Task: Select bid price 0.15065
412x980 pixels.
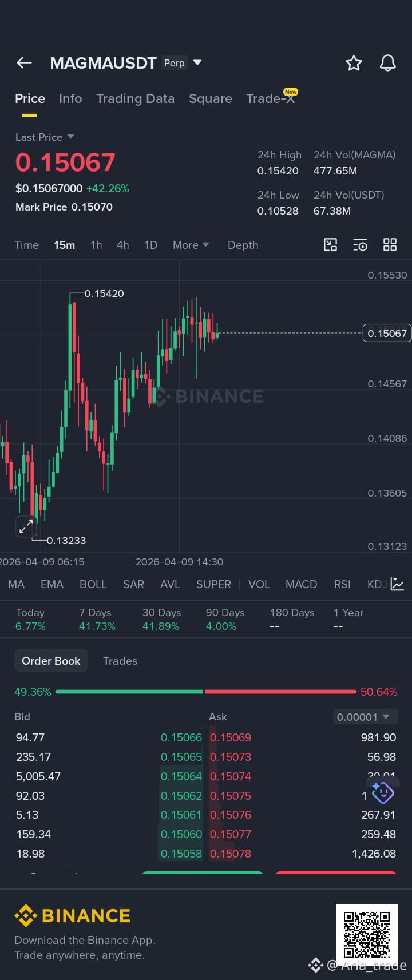Action: (x=181, y=757)
